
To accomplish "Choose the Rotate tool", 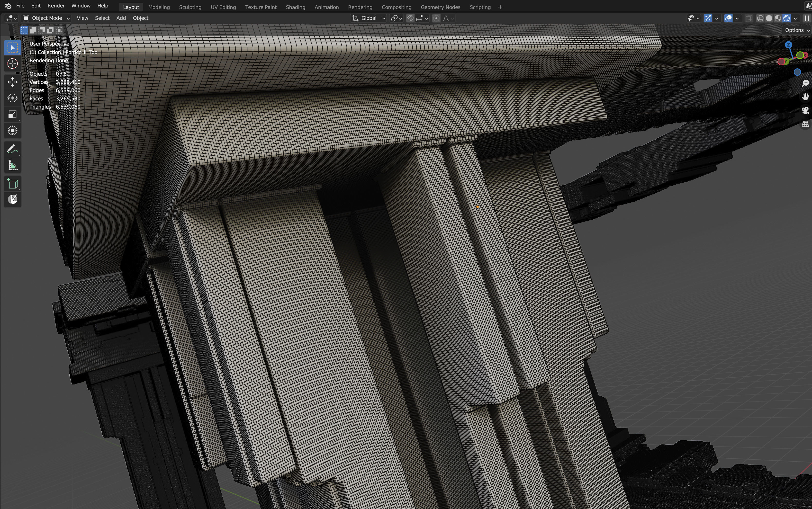I will [x=12, y=98].
